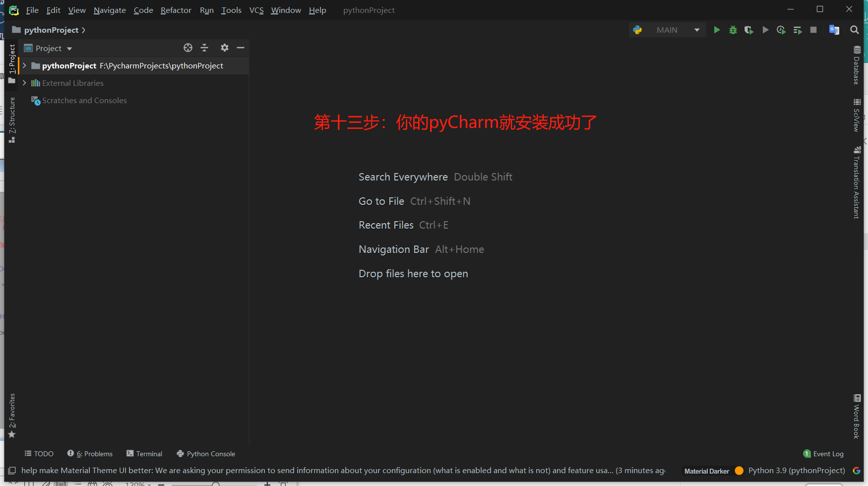This screenshot has height=486, width=868.
Task: Expand the pythonProject root folder
Action: click(x=24, y=65)
